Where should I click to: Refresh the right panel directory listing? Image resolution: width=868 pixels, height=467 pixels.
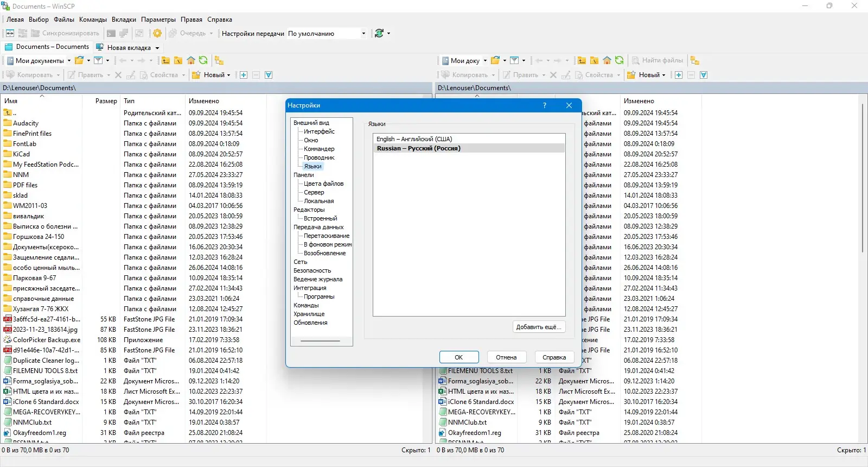619,60
